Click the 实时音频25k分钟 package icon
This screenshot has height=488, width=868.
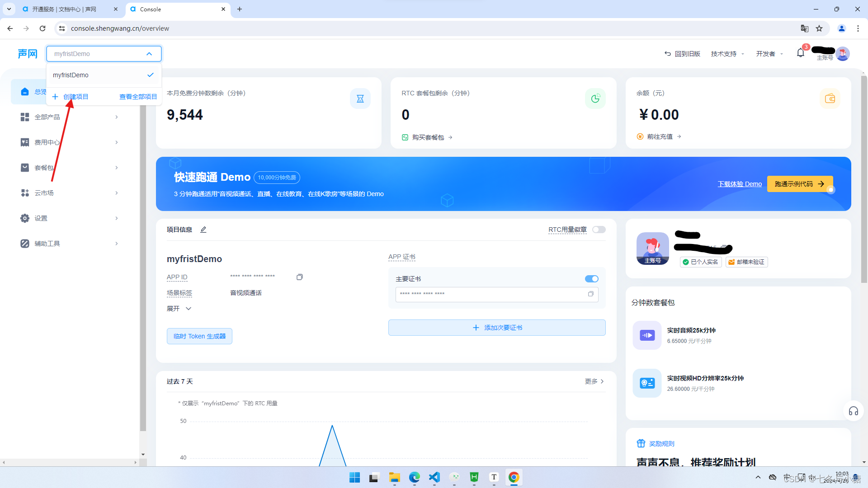click(647, 335)
